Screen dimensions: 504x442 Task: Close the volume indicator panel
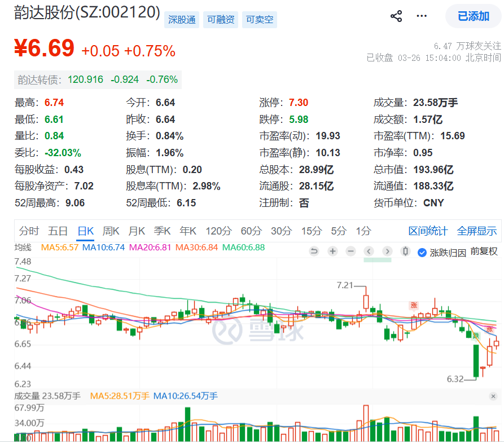[493, 396]
